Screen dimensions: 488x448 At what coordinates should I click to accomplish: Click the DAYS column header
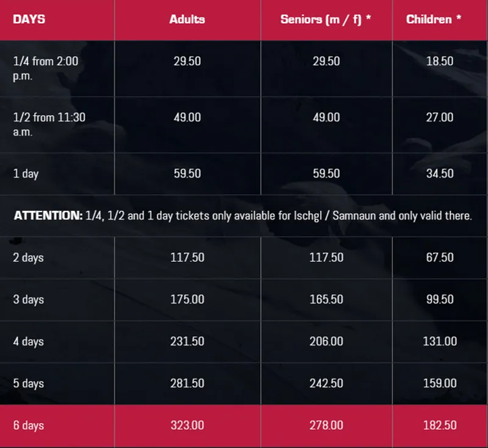click(29, 20)
